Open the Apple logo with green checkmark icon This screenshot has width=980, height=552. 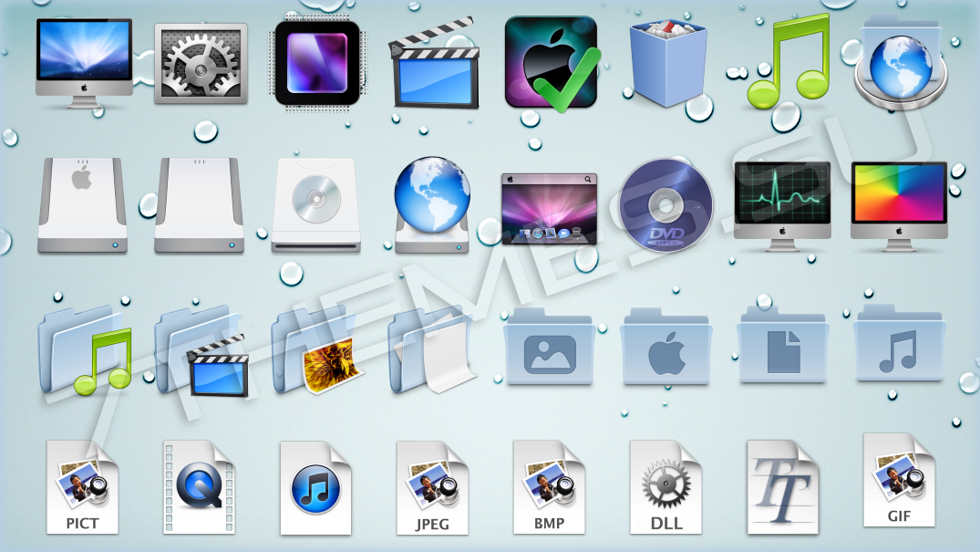[x=552, y=64]
